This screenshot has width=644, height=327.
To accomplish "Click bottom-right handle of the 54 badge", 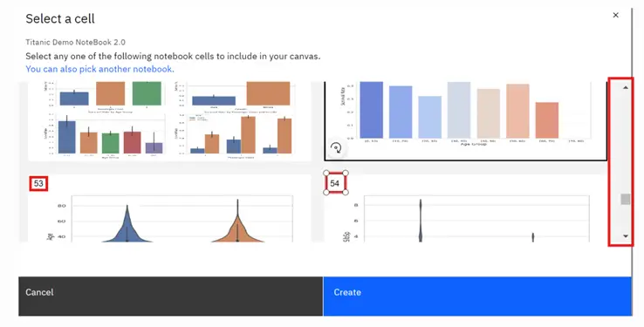I will [x=346, y=192].
